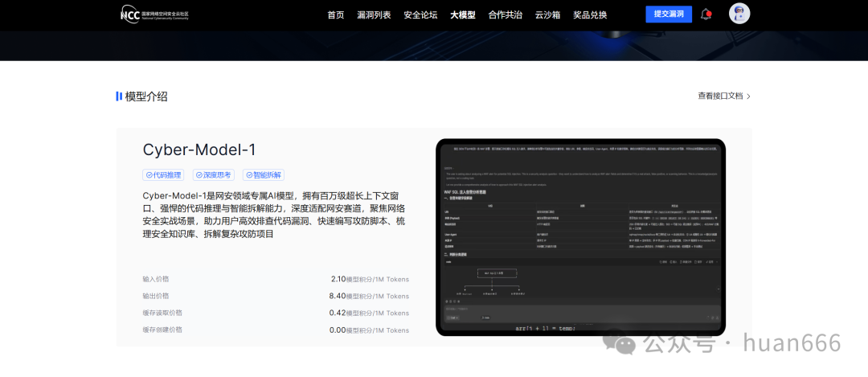Click the 提交漏洞 button
Screen dimensions: 868x377
tap(669, 14)
